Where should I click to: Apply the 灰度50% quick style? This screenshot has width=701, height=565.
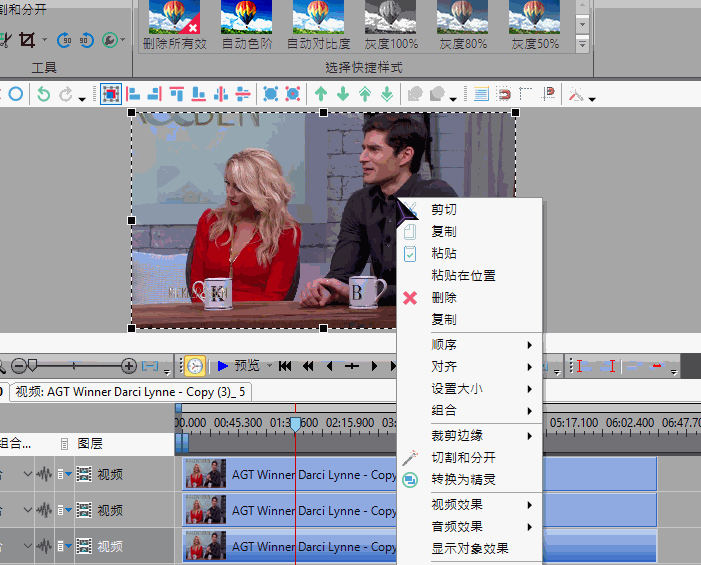pyautogui.click(x=535, y=25)
